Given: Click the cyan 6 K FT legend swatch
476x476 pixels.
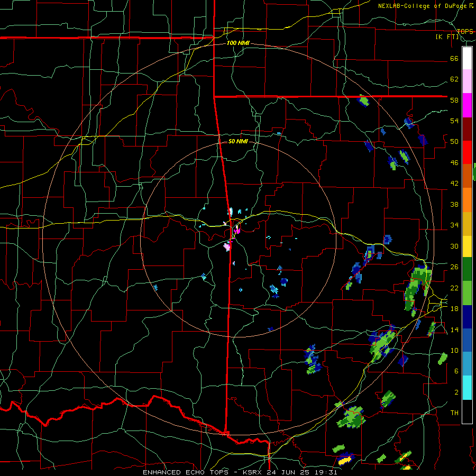Looking at the screenshot, I should [467, 388].
